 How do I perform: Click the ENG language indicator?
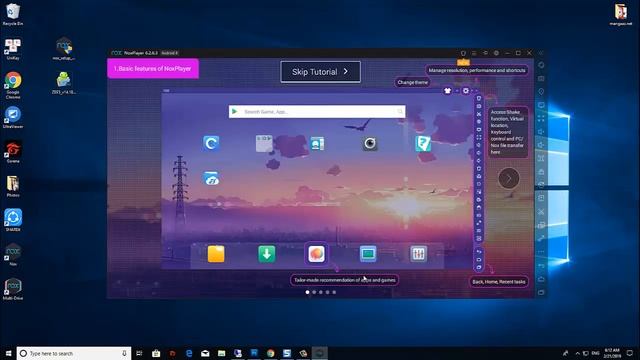point(596,353)
